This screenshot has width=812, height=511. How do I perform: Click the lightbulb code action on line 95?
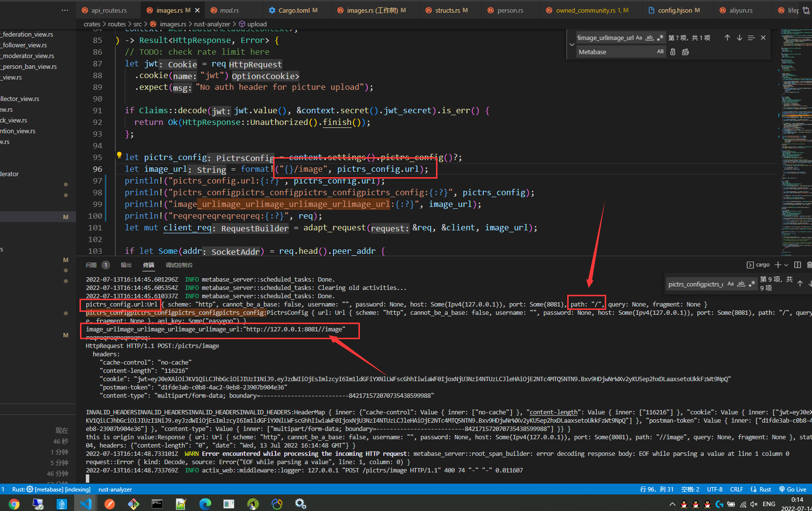pyautogui.click(x=119, y=155)
